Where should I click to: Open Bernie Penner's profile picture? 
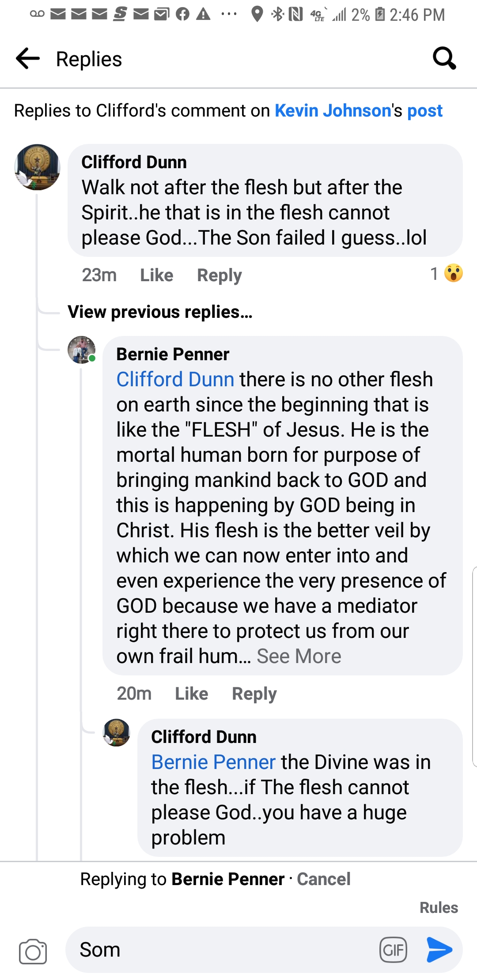coord(82,350)
